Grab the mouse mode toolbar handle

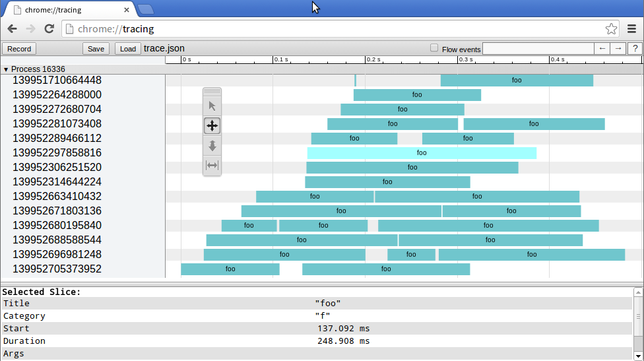pos(212,91)
